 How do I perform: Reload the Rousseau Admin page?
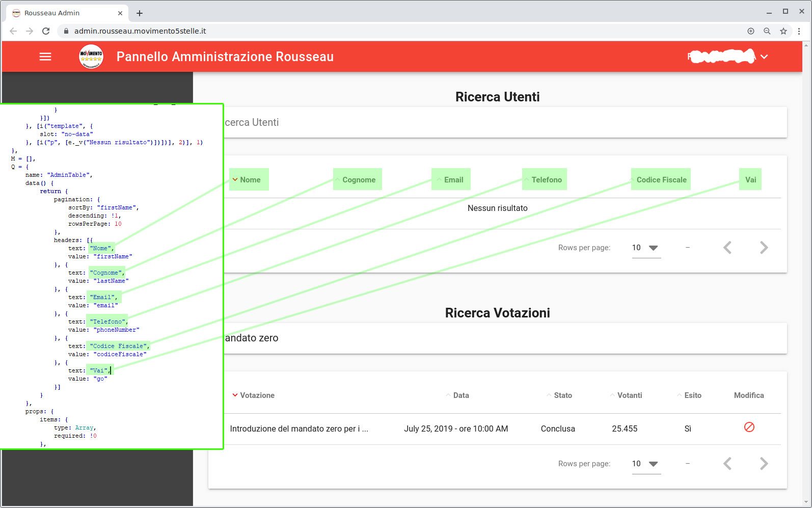(46, 31)
